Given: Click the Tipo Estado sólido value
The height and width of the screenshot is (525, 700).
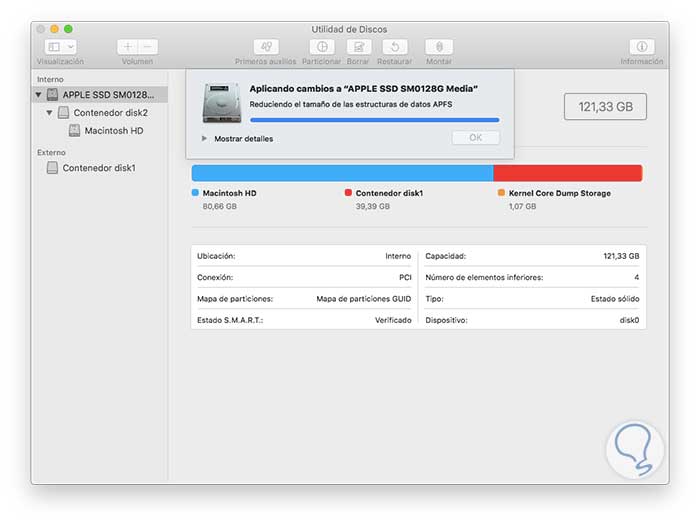Looking at the screenshot, I should (615, 299).
